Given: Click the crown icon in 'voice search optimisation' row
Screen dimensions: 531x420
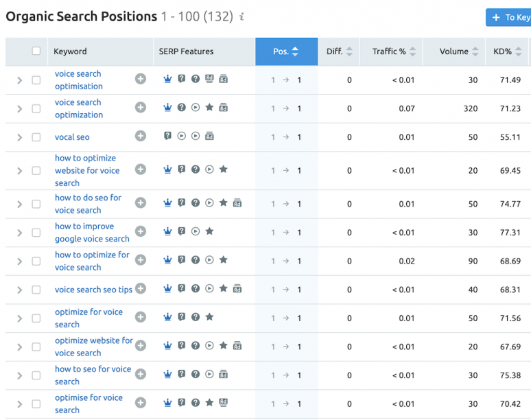Looking at the screenshot, I should pyautogui.click(x=167, y=80).
